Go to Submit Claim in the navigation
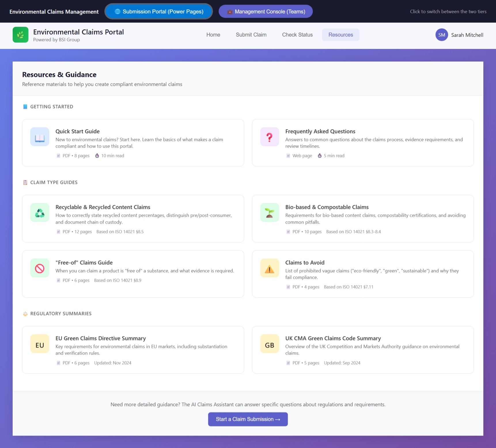Image resolution: width=496 pixels, height=448 pixels. coord(251,35)
